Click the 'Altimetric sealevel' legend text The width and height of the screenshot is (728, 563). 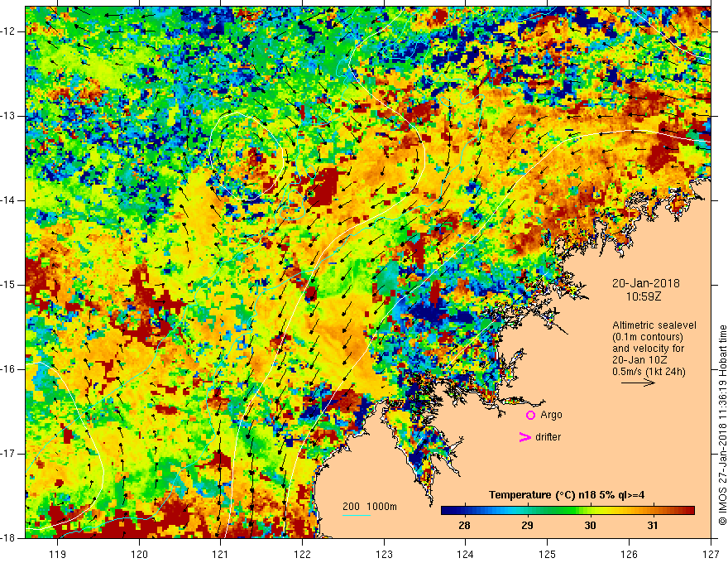(x=654, y=325)
